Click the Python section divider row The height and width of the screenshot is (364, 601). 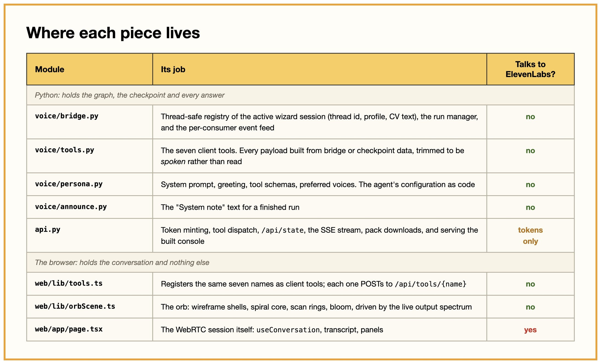point(300,95)
